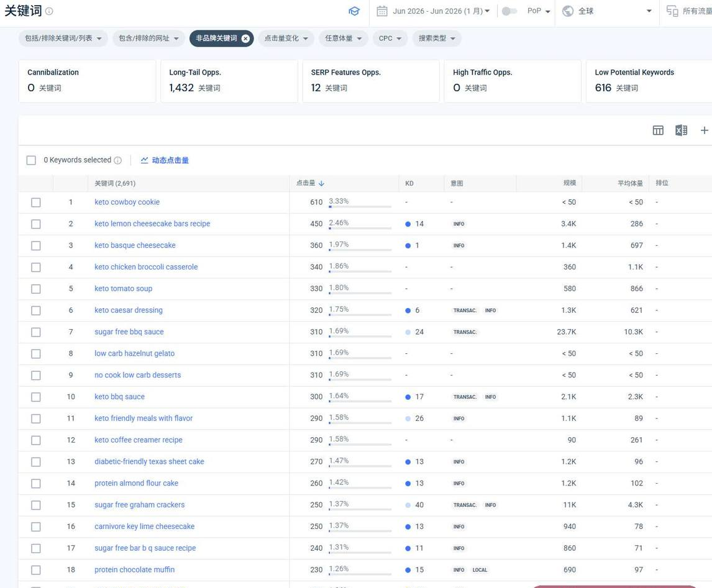This screenshot has width=712, height=588.
Task: Open the CPC filter dropdown
Action: [x=390, y=38]
